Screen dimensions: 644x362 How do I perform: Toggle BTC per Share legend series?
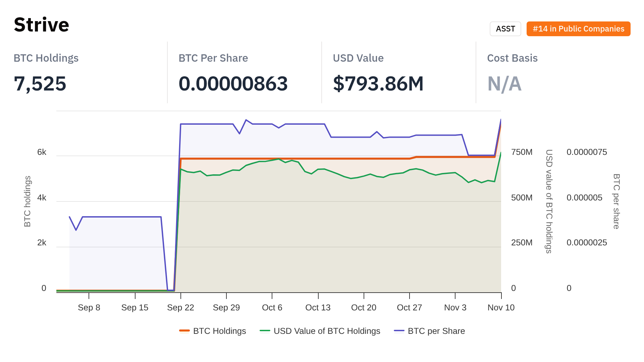[x=436, y=331]
